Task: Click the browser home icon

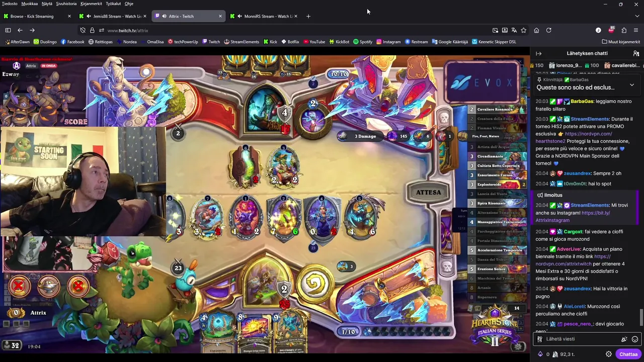Action: 536,30
